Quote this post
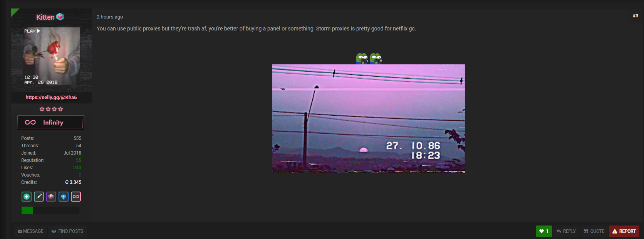This screenshot has width=644, height=239. 594,231
